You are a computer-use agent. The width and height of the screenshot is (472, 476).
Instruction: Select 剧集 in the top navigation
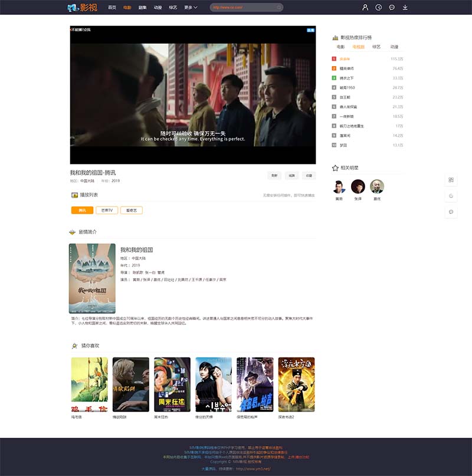(142, 7)
